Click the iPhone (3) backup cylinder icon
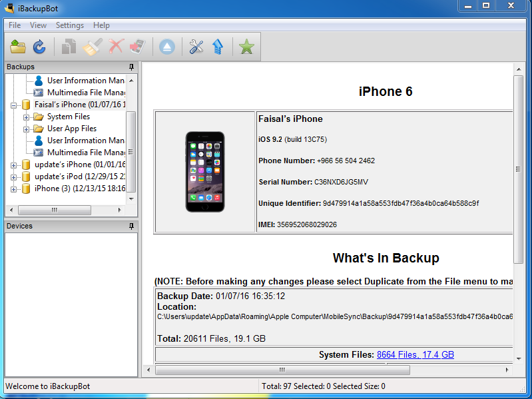 coord(26,189)
